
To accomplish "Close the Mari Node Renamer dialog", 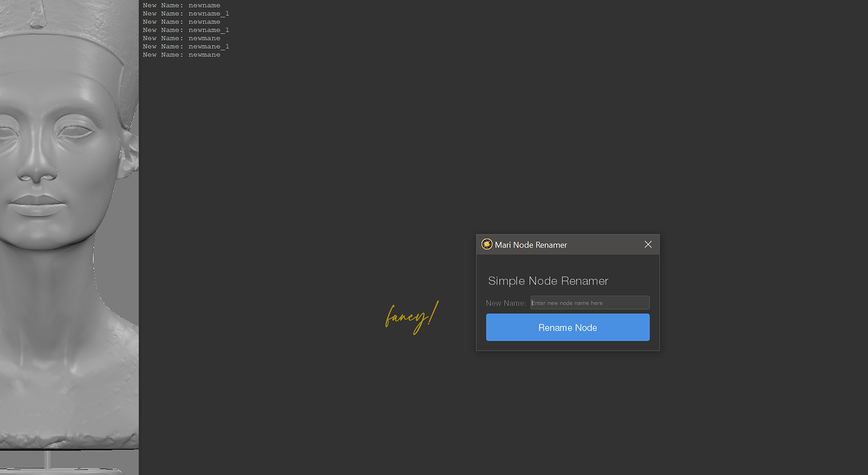I will click(648, 245).
